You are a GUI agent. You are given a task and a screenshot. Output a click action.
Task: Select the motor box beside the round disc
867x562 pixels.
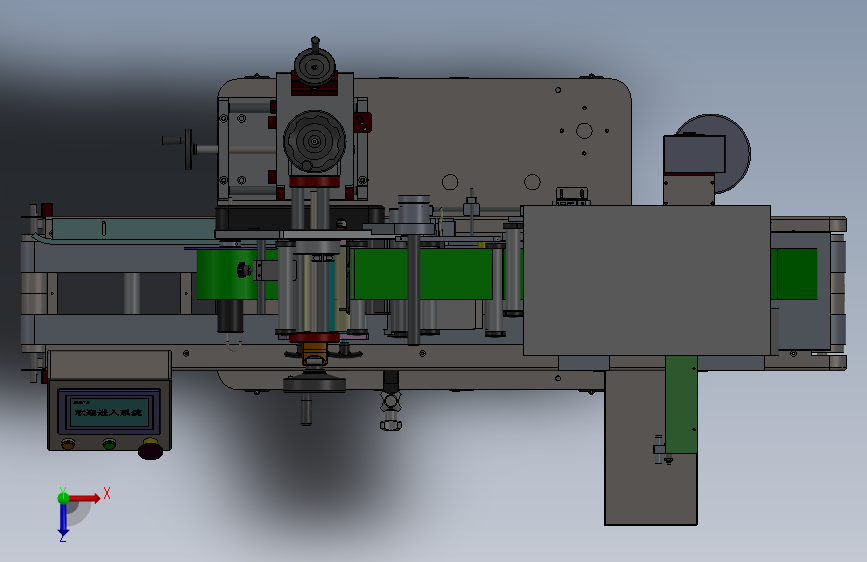point(694,154)
